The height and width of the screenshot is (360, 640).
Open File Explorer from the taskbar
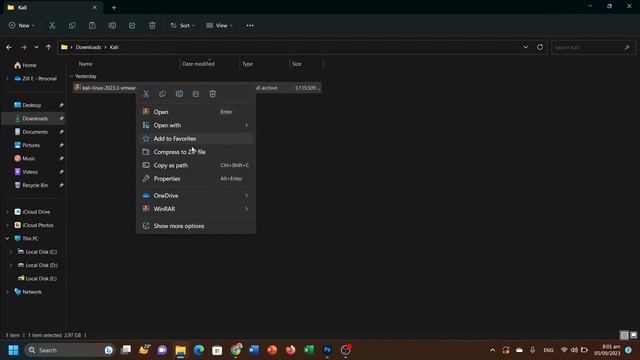180,350
